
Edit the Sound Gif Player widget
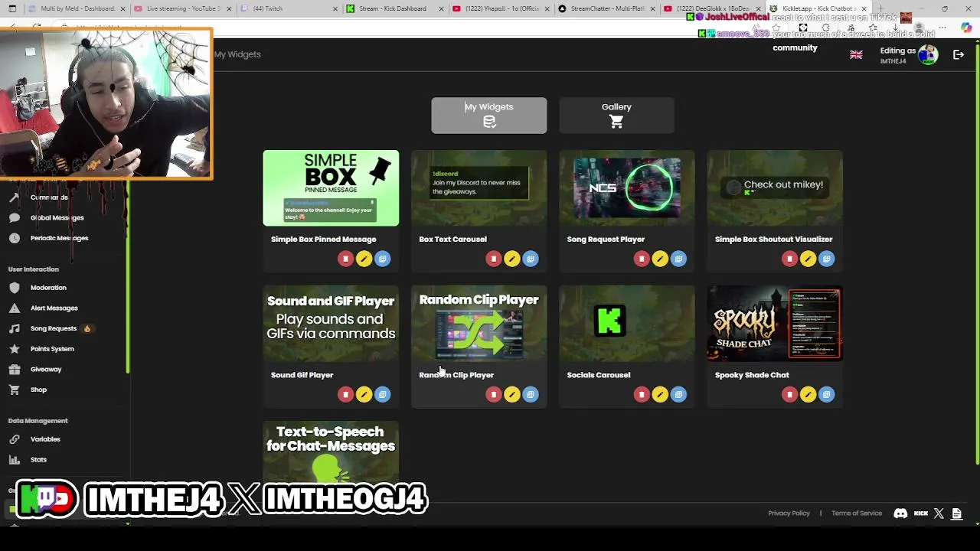pos(364,394)
